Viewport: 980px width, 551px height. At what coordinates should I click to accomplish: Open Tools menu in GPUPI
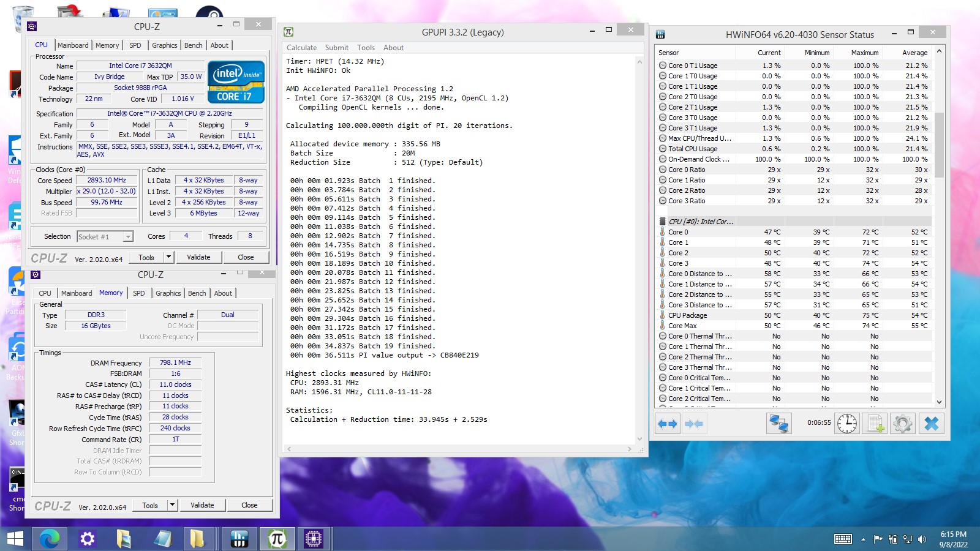pyautogui.click(x=366, y=48)
